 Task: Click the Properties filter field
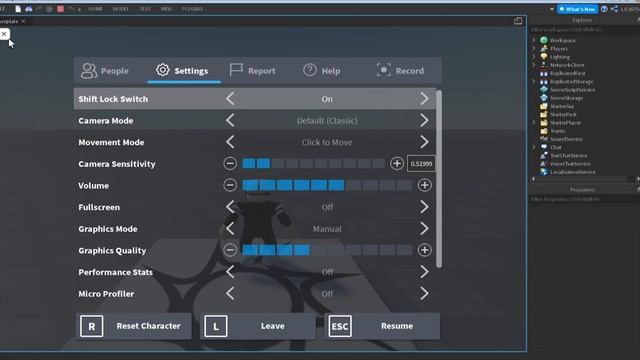[x=584, y=199]
